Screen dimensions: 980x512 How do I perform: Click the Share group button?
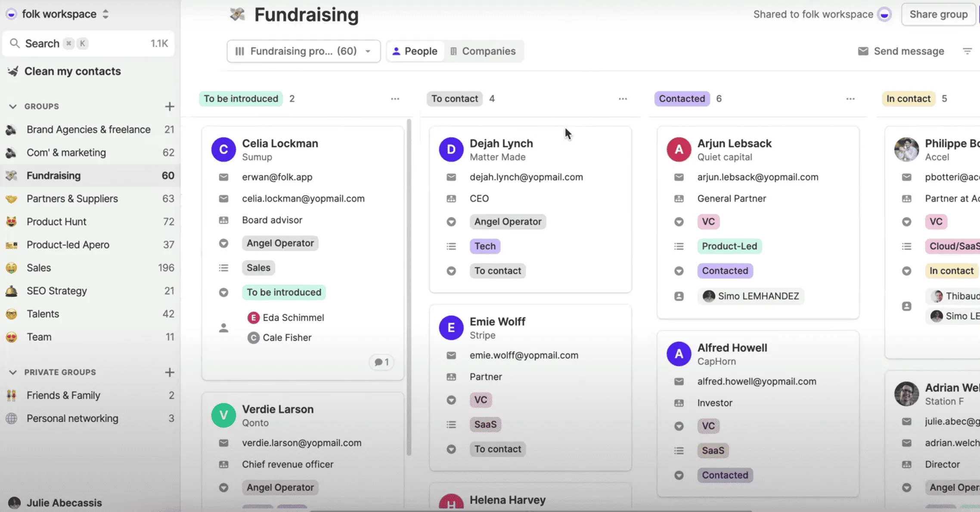[x=939, y=15]
